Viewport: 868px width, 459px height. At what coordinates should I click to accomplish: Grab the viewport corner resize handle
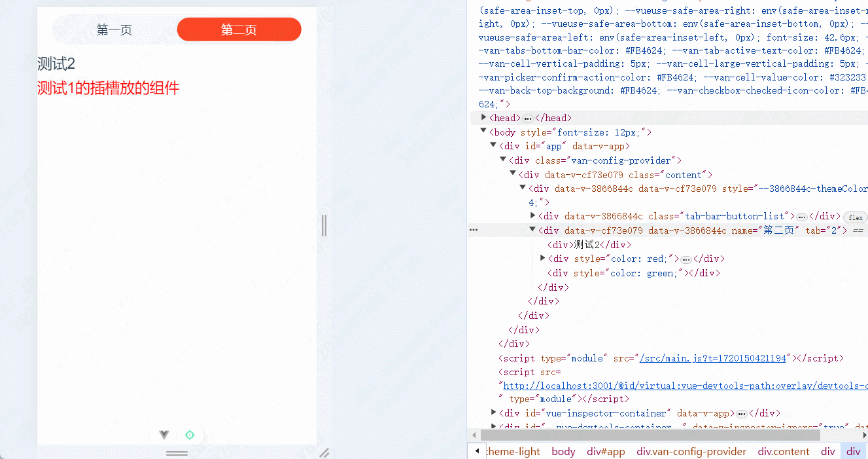(324, 452)
